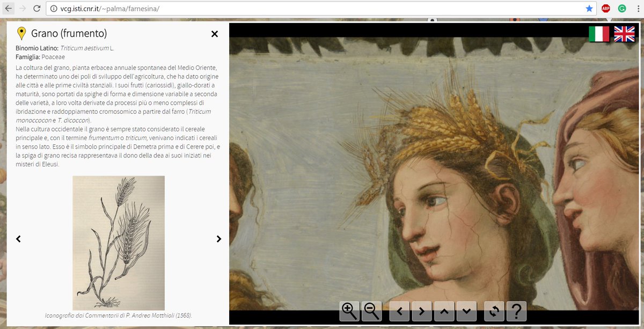
Task: Zoom in on the fresco
Action: pos(350,311)
